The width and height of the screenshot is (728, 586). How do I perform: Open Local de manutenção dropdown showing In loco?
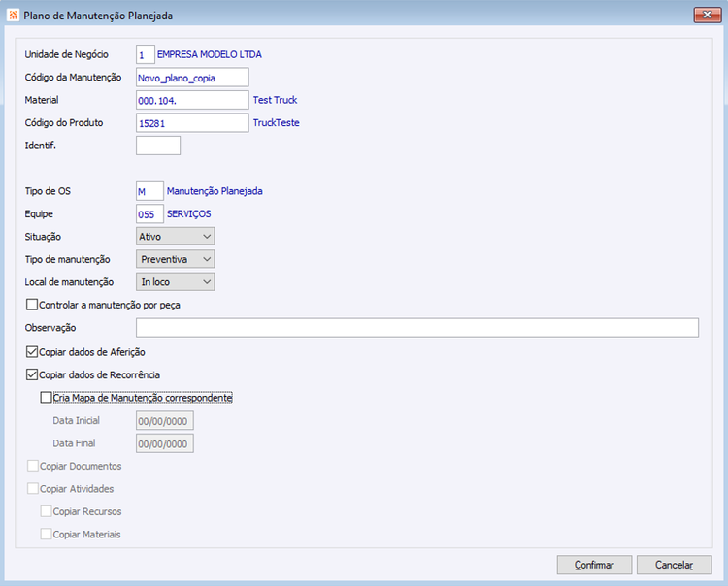point(175,281)
